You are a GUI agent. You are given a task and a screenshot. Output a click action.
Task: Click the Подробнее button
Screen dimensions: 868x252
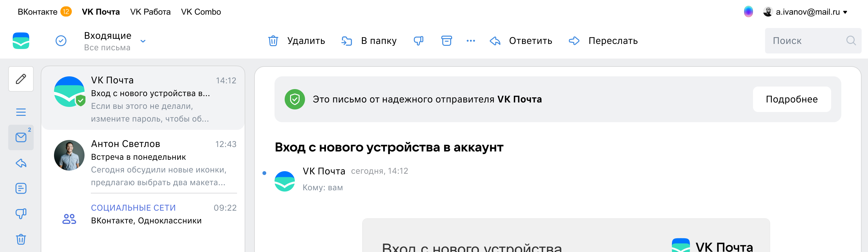click(x=791, y=99)
